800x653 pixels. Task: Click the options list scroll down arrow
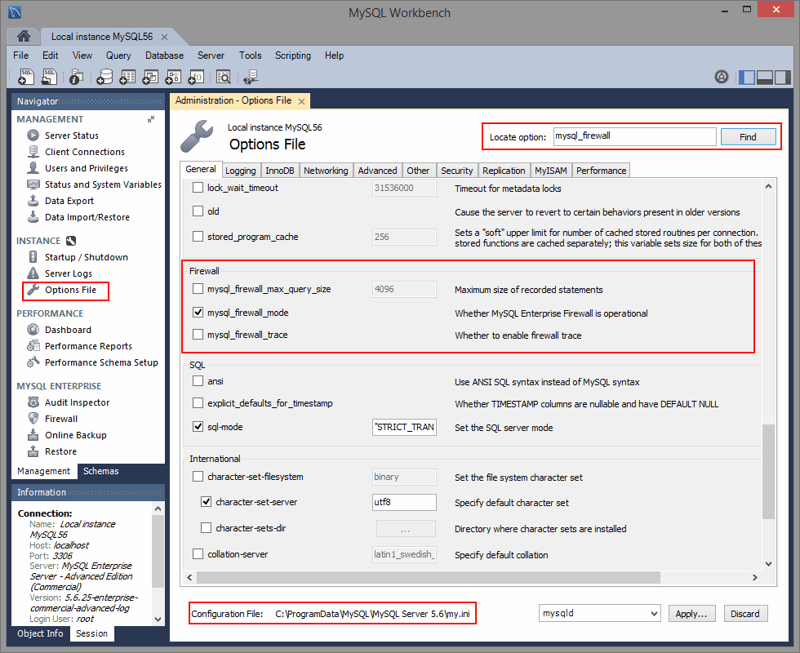(769, 564)
